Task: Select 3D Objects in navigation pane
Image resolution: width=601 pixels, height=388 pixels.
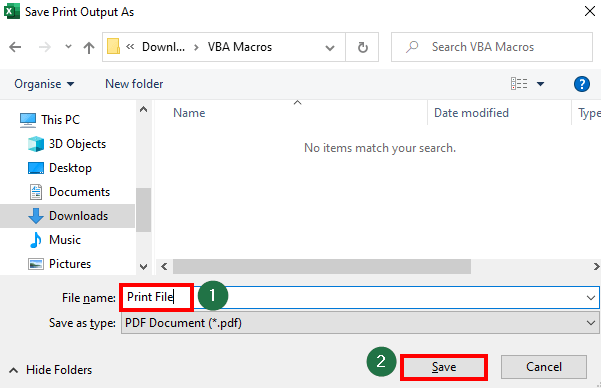Action: (x=67, y=144)
